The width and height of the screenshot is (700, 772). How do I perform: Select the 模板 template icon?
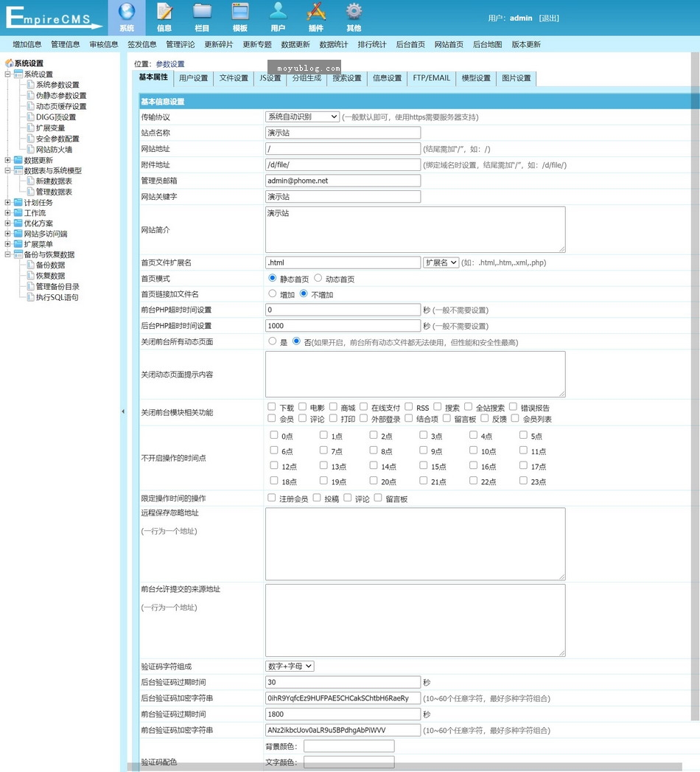pos(240,12)
